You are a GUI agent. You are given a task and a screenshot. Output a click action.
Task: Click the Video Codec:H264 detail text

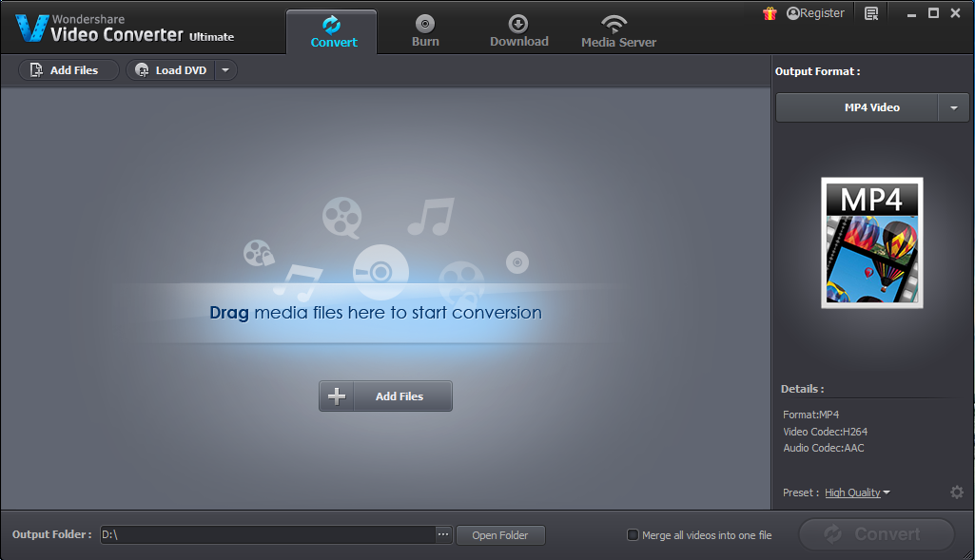[825, 432]
